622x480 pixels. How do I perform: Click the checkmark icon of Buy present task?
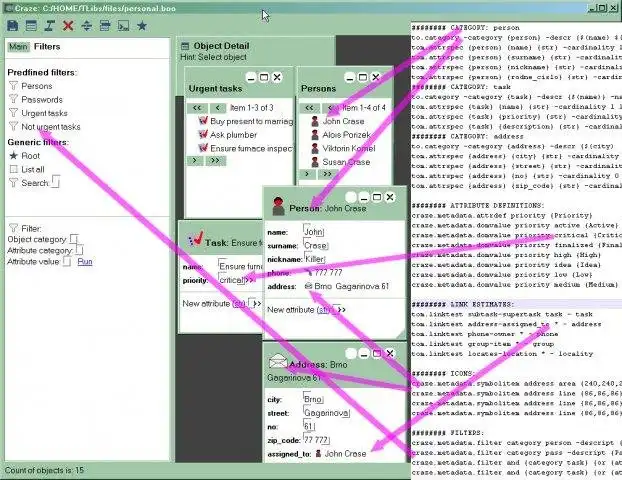(x=203, y=121)
